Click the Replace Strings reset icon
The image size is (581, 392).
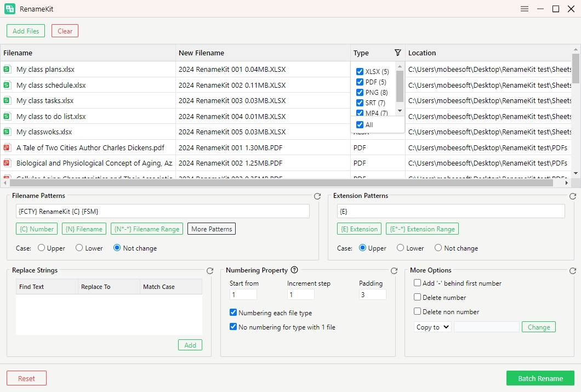click(210, 271)
